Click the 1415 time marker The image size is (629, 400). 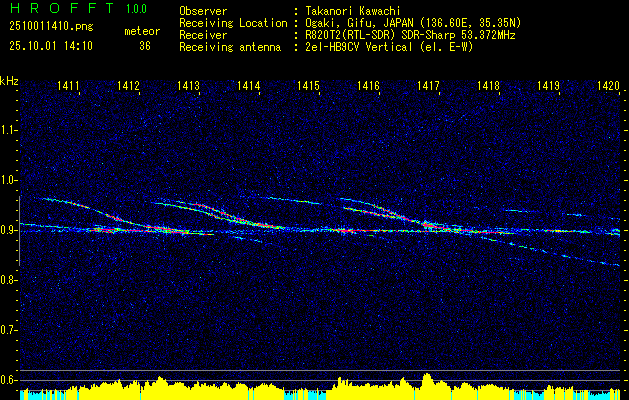click(x=308, y=85)
